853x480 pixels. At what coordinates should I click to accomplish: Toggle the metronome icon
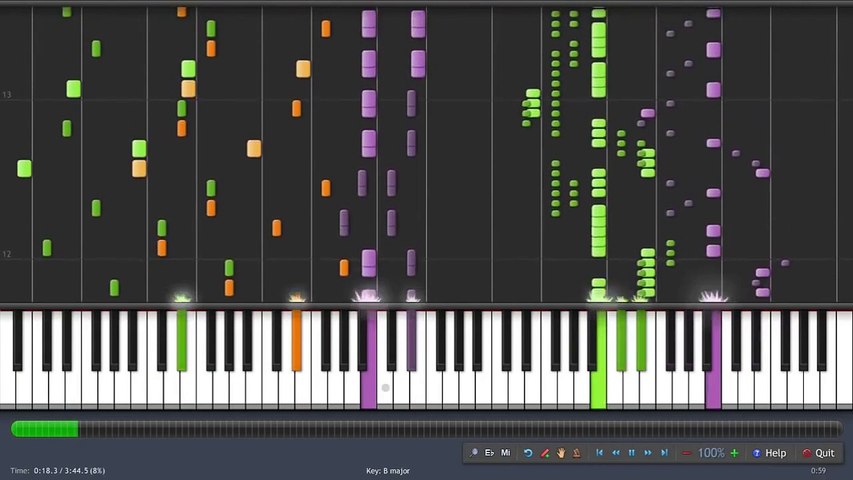coord(577,453)
